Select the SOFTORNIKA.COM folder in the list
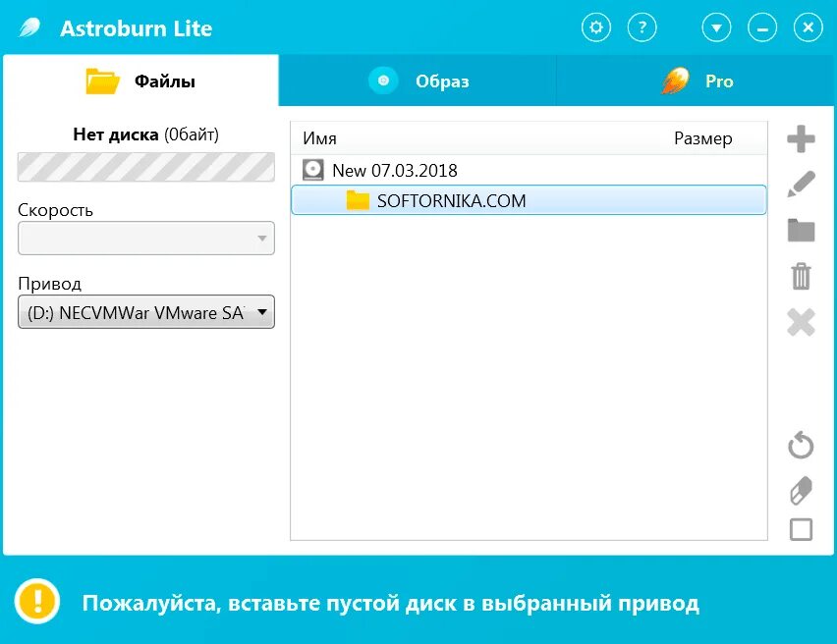This screenshot has width=837, height=644. [449, 199]
